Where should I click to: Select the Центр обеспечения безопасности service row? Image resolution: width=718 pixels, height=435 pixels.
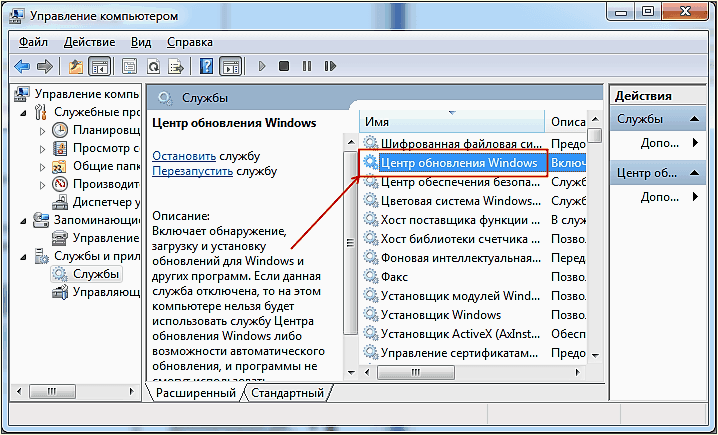pos(474,182)
